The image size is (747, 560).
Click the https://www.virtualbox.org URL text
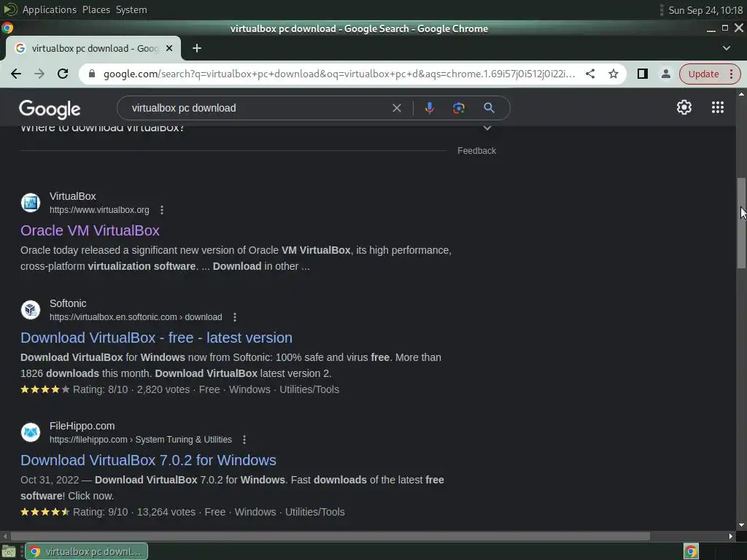pos(99,210)
